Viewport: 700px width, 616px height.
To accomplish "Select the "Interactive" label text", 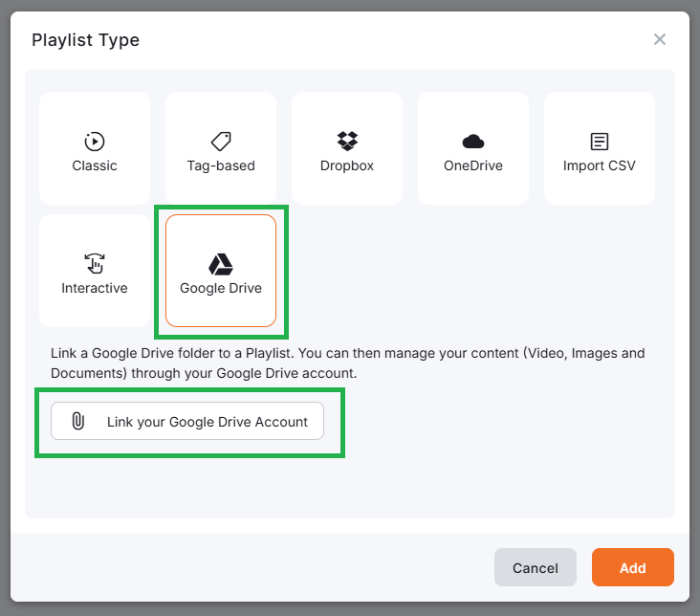I will click(x=95, y=288).
